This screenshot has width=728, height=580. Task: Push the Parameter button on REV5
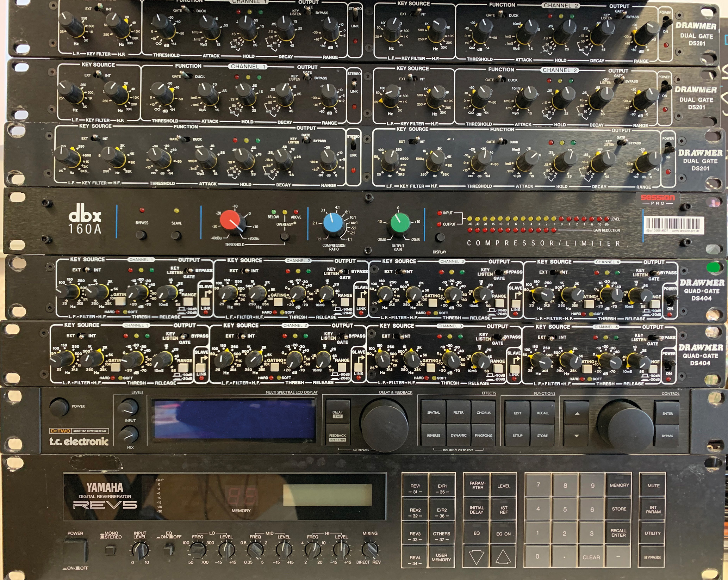click(x=477, y=485)
